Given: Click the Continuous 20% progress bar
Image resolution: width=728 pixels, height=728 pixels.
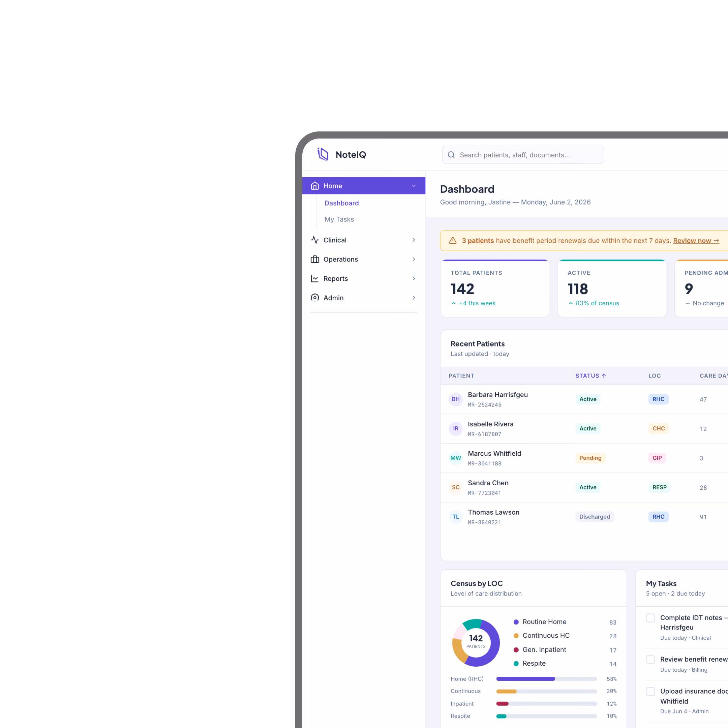Looking at the screenshot, I should click(546, 692).
